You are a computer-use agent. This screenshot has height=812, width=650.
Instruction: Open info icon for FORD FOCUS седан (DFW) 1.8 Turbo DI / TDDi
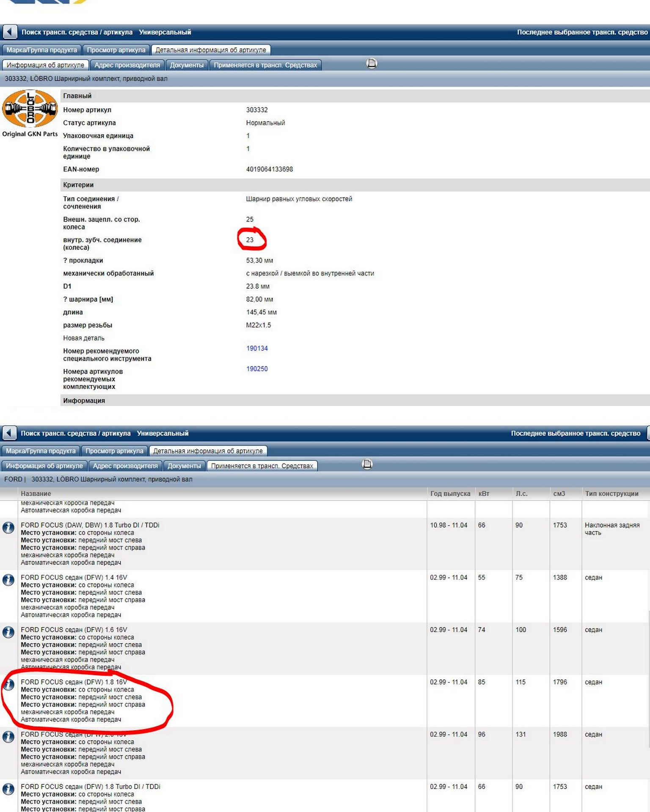click(x=8, y=789)
